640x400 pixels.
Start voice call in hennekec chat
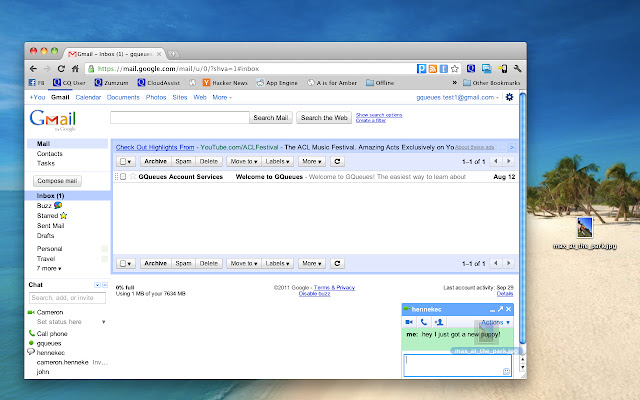(425, 322)
